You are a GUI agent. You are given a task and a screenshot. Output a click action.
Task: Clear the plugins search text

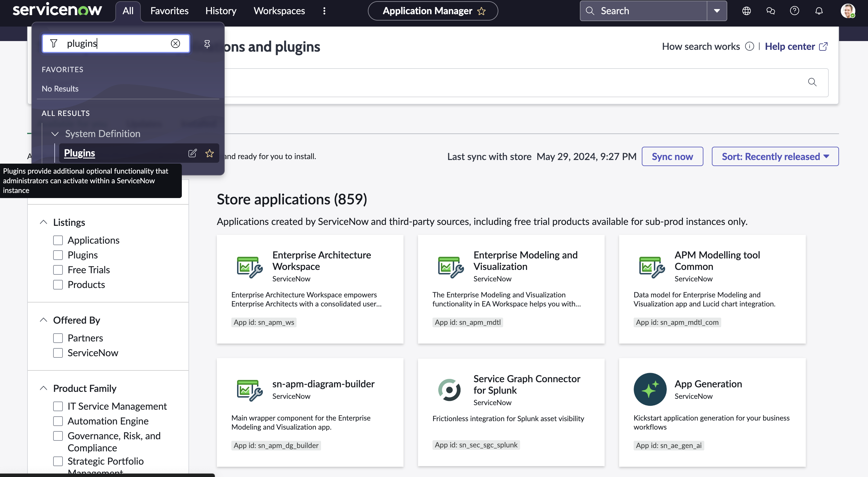click(175, 43)
